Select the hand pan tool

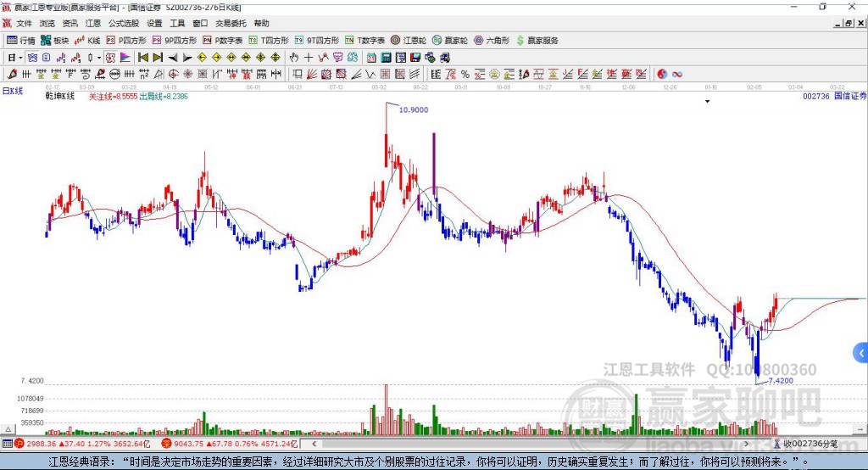294,58
